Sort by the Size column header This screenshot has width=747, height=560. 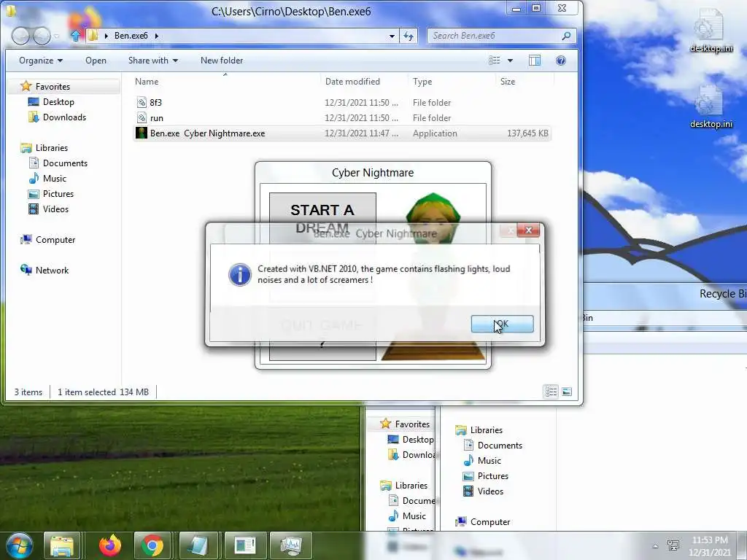508,82
